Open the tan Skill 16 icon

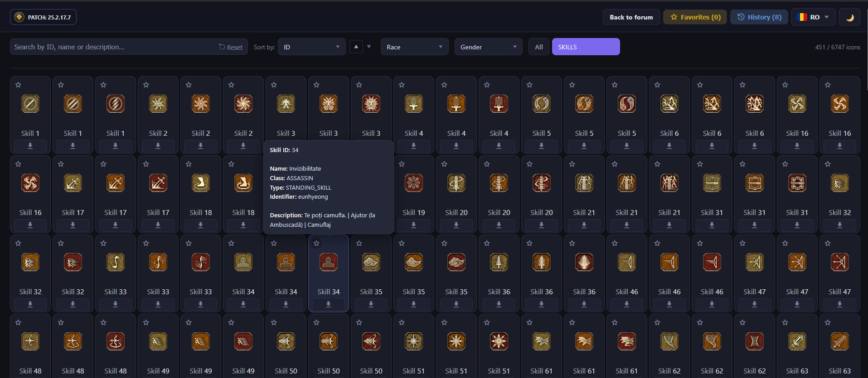(x=797, y=104)
